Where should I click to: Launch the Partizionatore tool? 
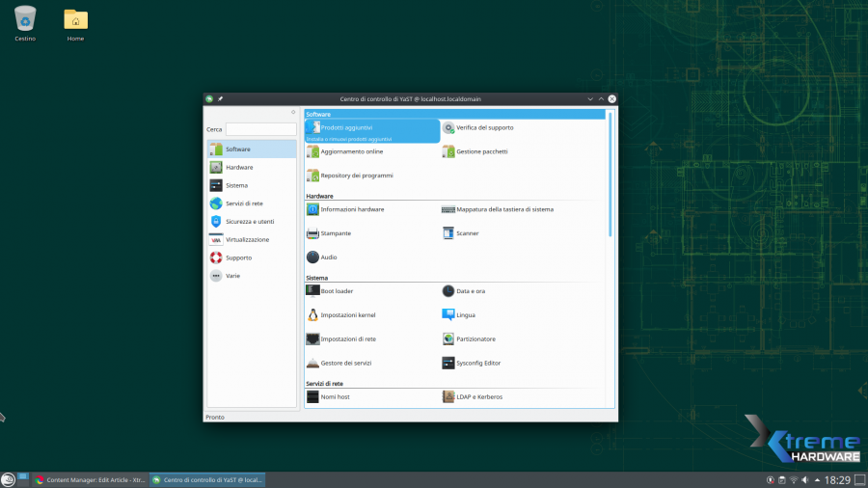pyautogui.click(x=475, y=339)
